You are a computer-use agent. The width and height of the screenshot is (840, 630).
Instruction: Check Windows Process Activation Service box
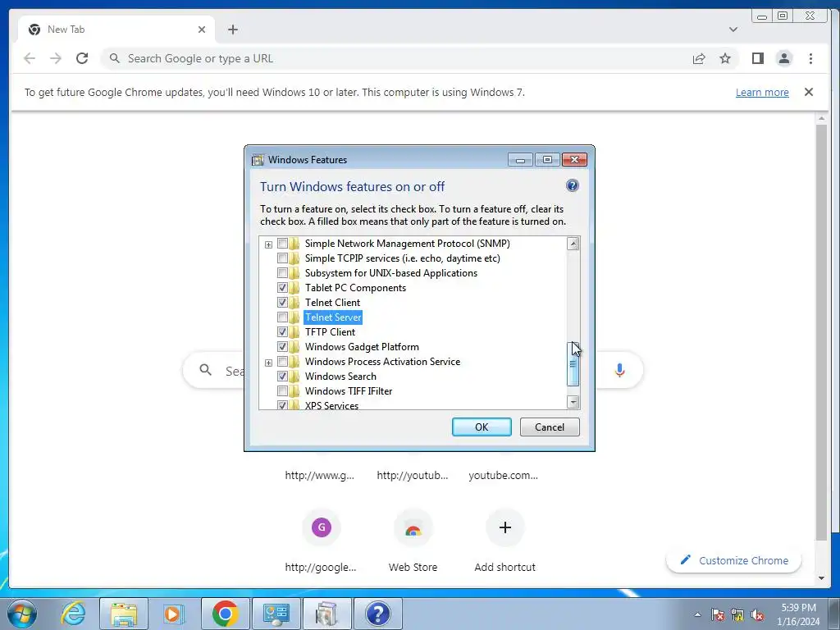click(x=282, y=362)
